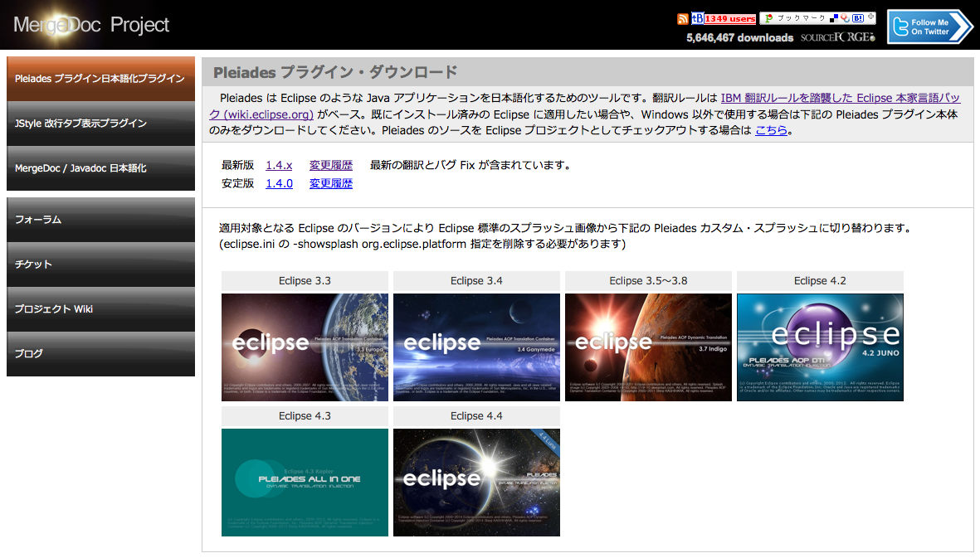Click the '5,646,467 downloads' counter text
The image size is (980, 558).
740,37
